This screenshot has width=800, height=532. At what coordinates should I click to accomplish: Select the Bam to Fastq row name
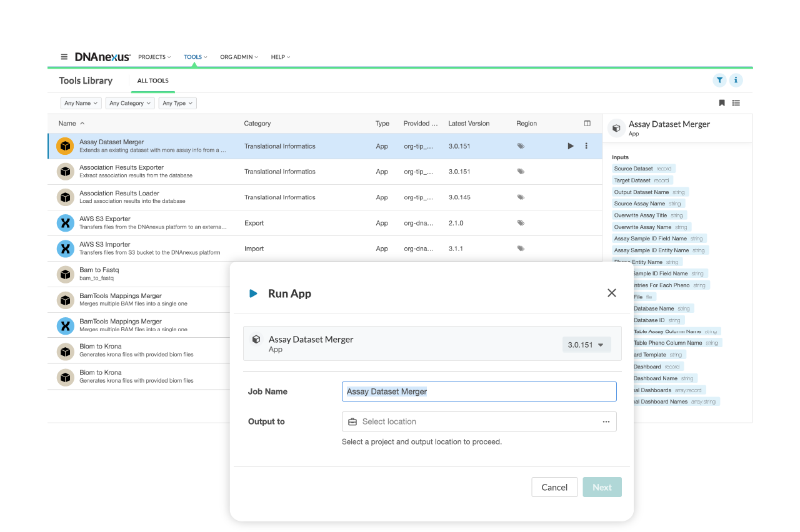coord(99,270)
